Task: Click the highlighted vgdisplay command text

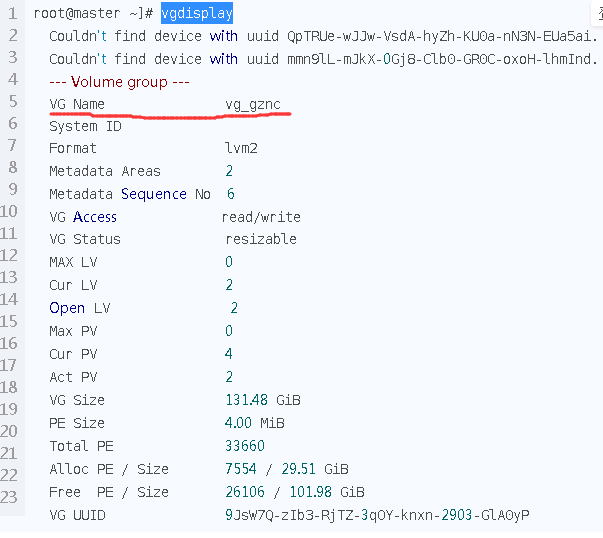Action: pos(197,13)
